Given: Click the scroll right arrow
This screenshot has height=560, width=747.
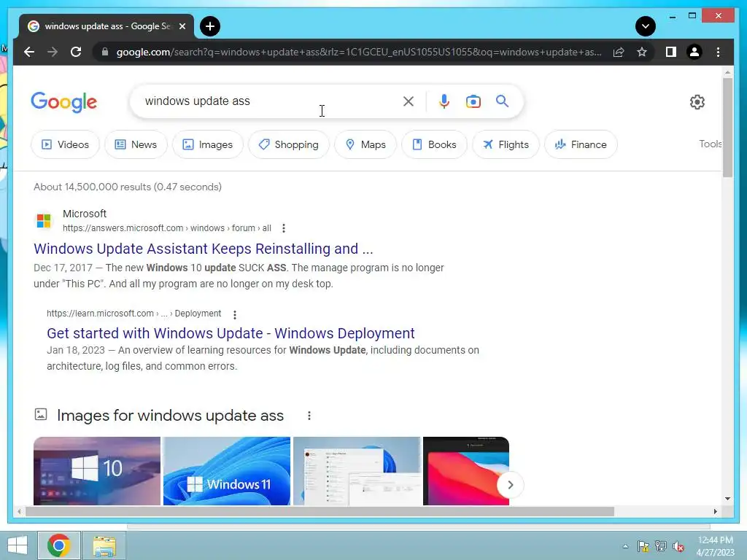Looking at the screenshot, I should (x=715, y=511).
